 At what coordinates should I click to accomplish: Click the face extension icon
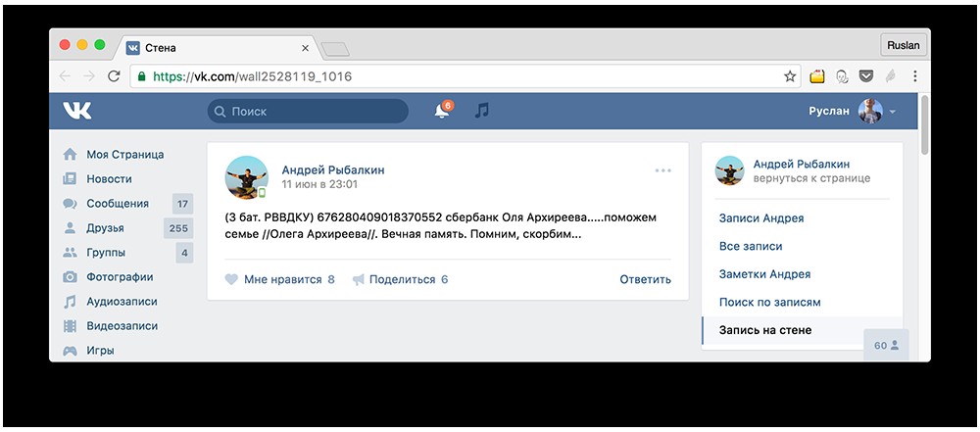[842, 76]
